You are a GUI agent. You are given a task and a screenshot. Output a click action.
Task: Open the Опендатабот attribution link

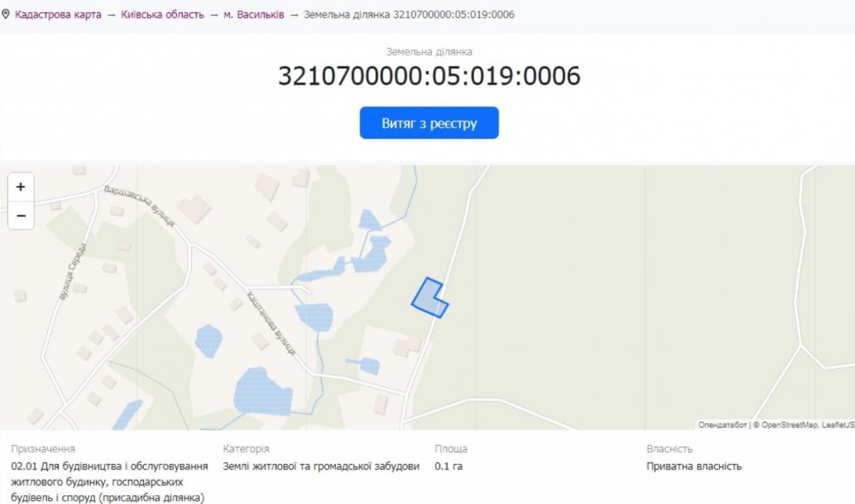(x=722, y=425)
